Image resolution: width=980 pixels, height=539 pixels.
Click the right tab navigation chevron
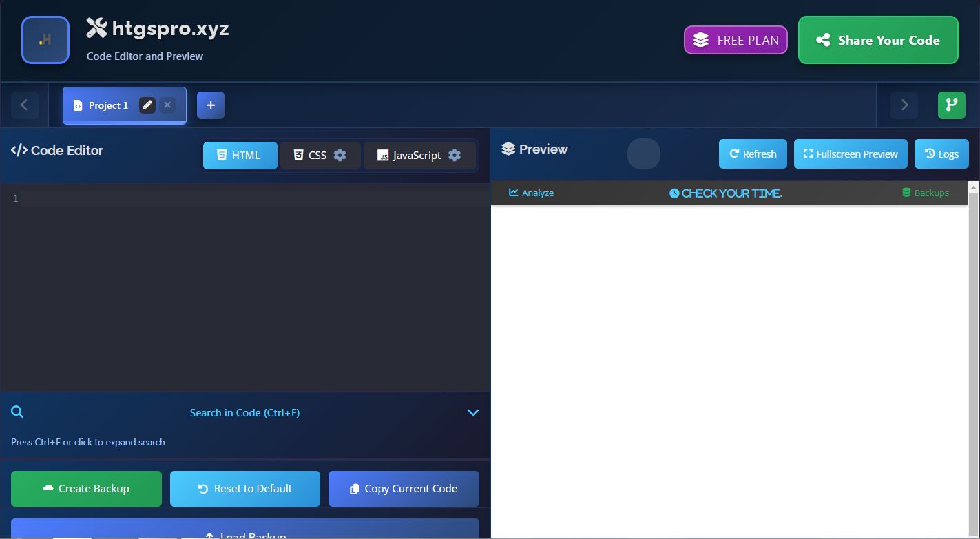tap(904, 105)
